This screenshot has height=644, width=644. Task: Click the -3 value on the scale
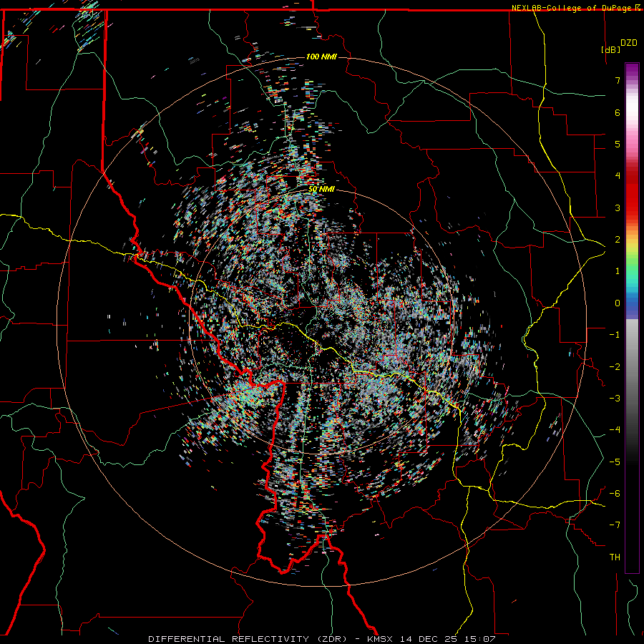click(x=615, y=399)
